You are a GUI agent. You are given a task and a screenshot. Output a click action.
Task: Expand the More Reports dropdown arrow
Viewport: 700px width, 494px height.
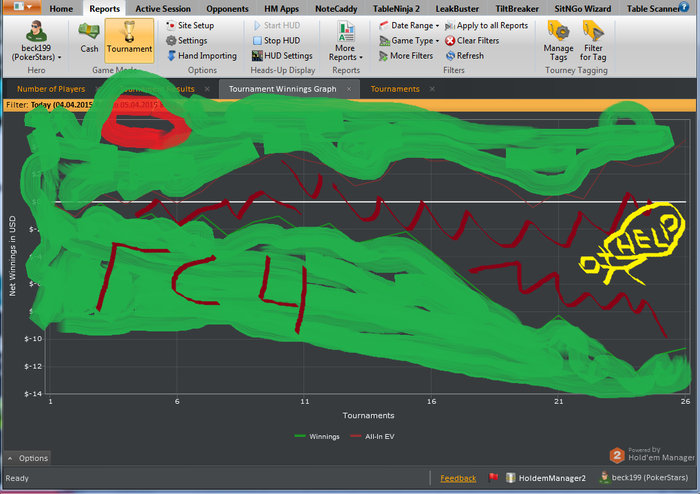(361, 57)
